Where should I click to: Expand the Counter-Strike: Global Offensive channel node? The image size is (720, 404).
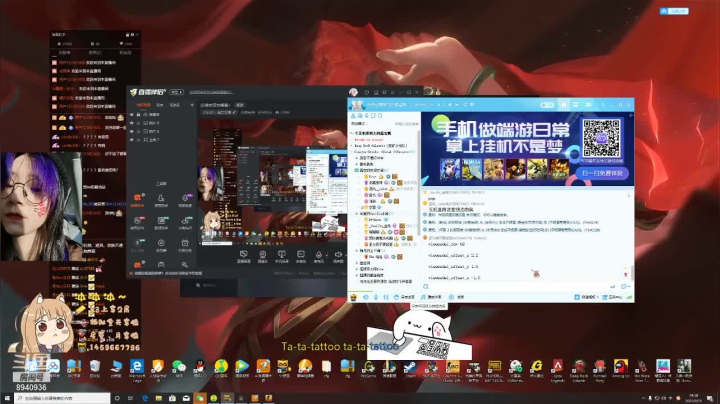coord(353,152)
